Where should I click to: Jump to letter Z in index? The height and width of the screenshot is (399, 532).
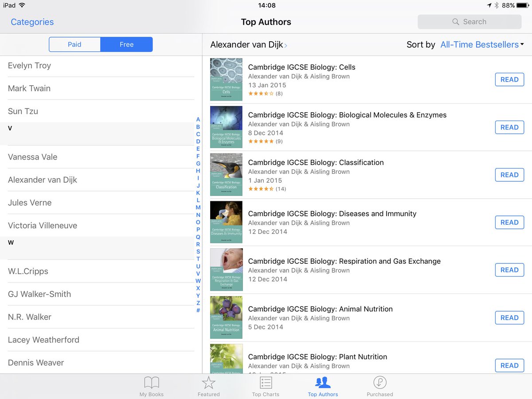pos(198,303)
